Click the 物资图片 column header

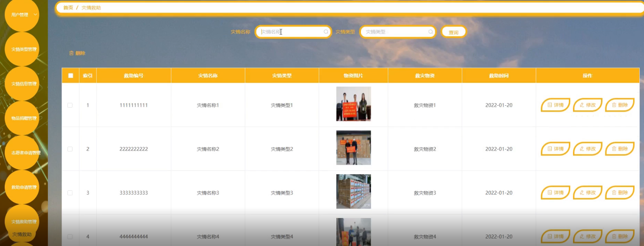pyautogui.click(x=353, y=76)
